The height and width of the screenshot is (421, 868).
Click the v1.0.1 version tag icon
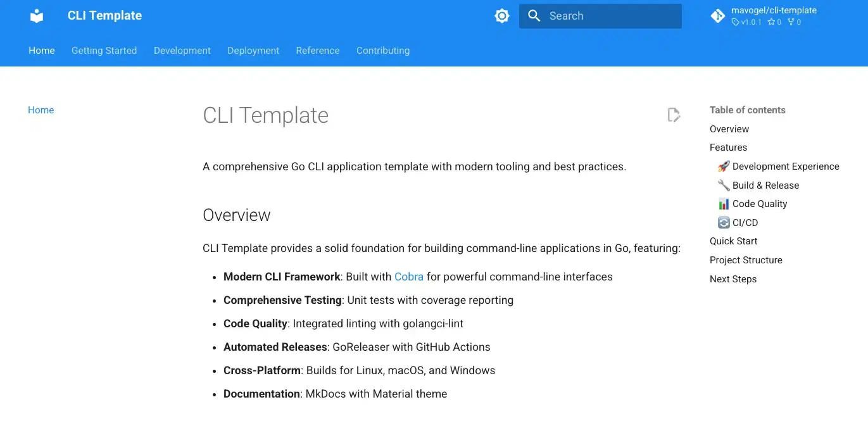[735, 22]
